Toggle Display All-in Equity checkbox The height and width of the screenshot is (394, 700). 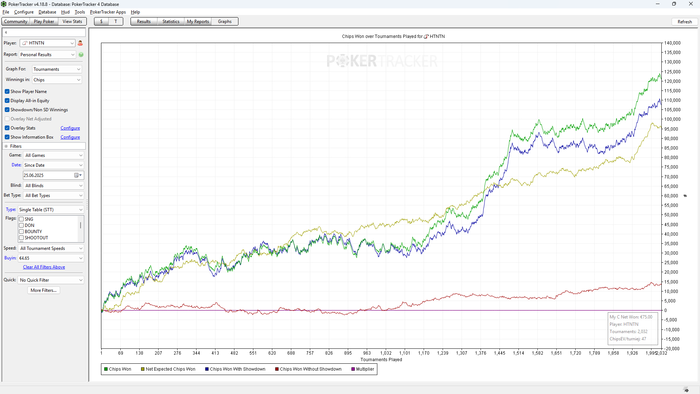coord(7,101)
